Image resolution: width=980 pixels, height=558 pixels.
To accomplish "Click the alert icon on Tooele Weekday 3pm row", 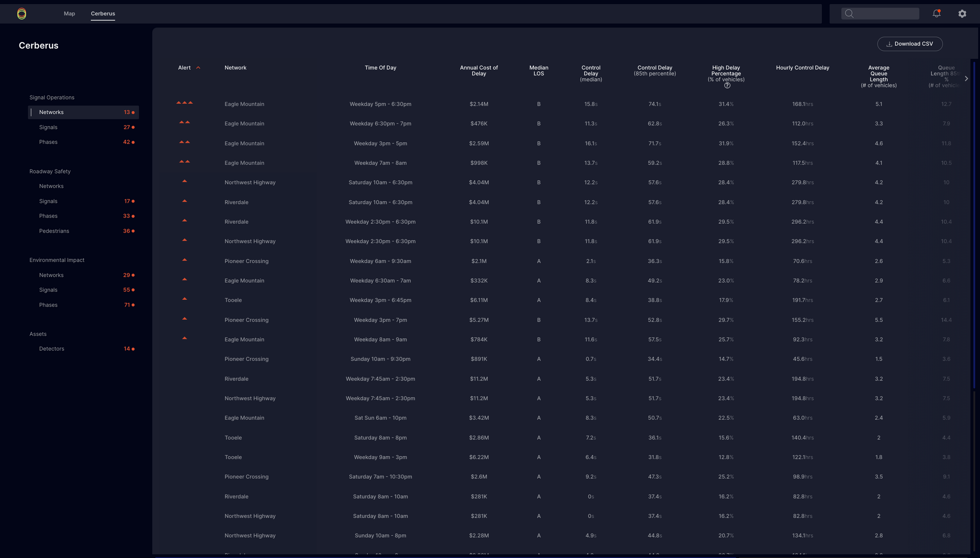I will [x=184, y=299].
